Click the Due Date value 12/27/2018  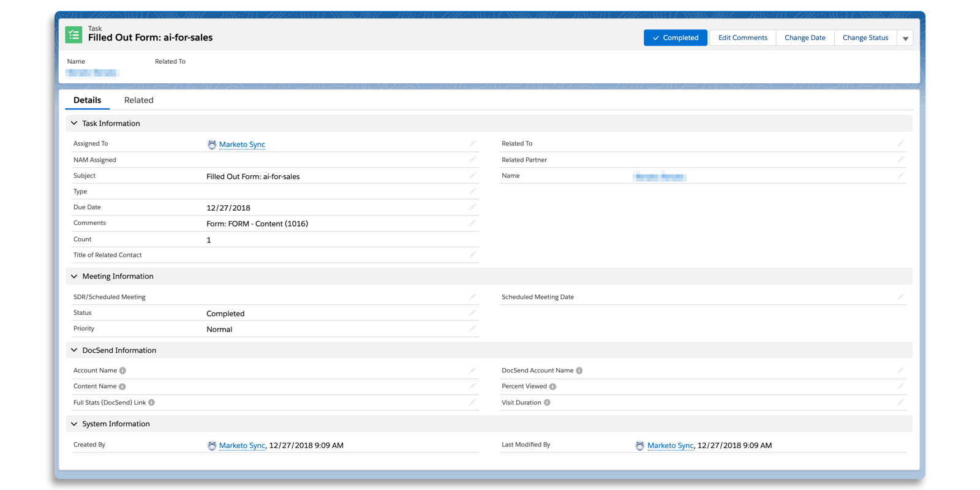point(228,208)
